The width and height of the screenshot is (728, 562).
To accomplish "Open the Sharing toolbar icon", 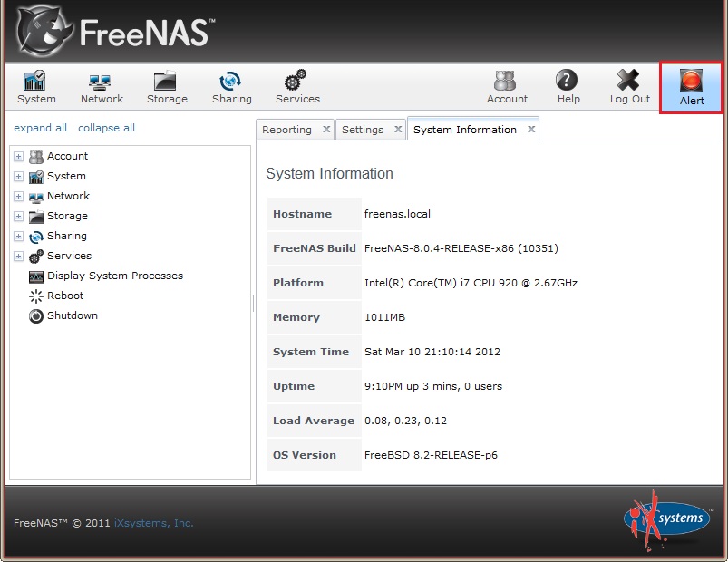I will pyautogui.click(x=229, y=82).
